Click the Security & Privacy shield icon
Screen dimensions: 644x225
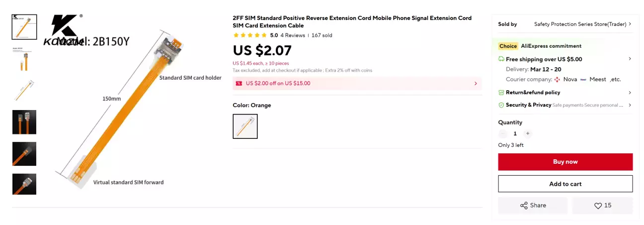pos(501,105)
